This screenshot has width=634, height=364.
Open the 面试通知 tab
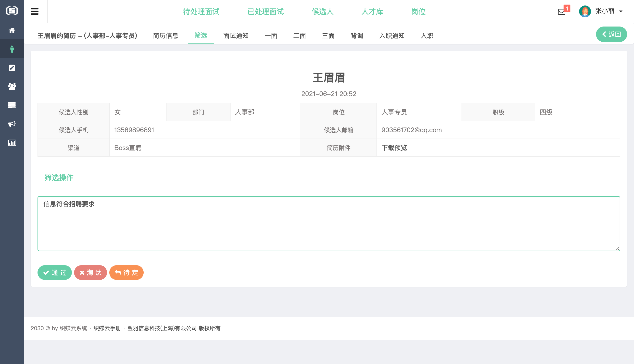tap(235, 36)
